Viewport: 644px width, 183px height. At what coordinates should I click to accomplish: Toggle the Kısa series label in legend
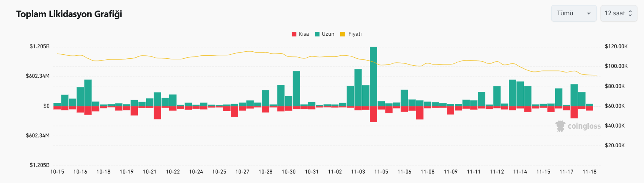click(x=304, y=34)
